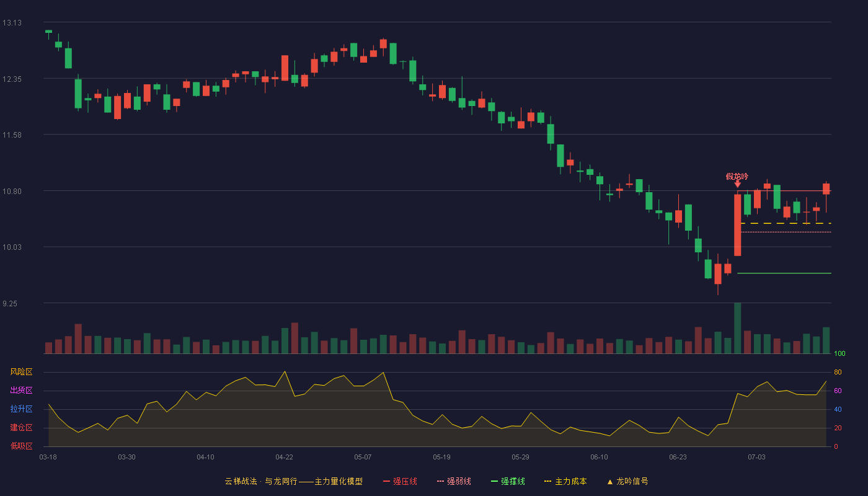Toggle the 强压线 legend item
The width and height of the screenshot is (868, 496).
[400, 481]
